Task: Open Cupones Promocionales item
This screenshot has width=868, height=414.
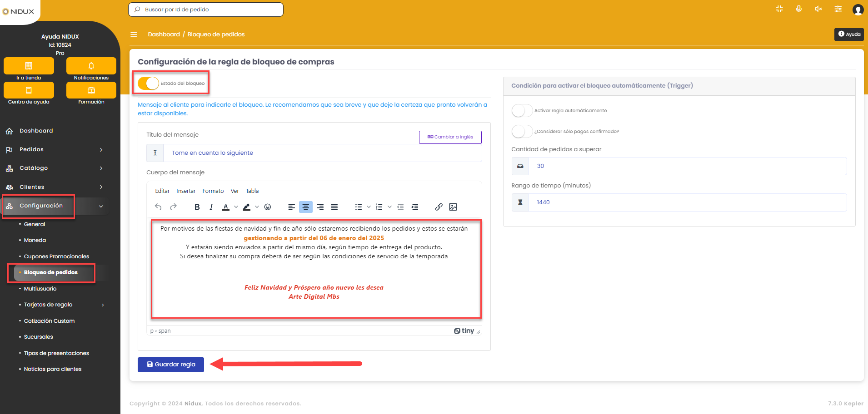Action: pos(56,256)
